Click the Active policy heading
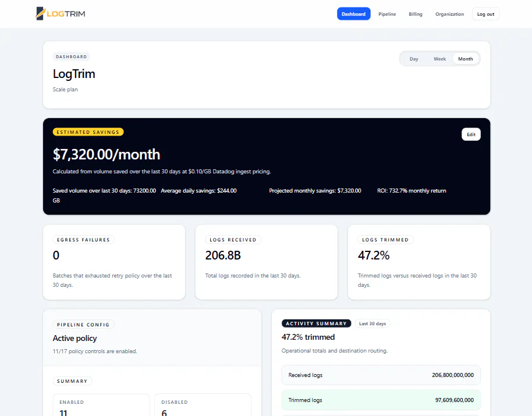Image resolution: width=532 pixels, height=416 pixels. 75,339
